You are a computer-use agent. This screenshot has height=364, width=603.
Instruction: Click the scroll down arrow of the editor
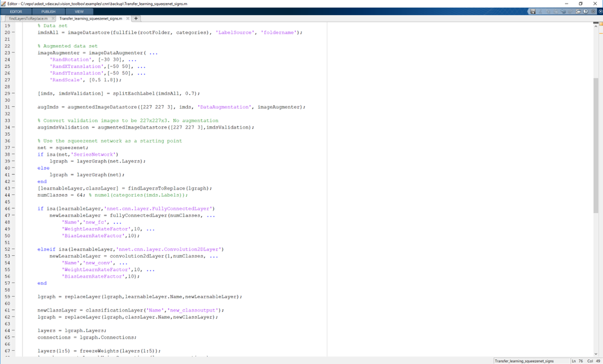tap(596, 354)
